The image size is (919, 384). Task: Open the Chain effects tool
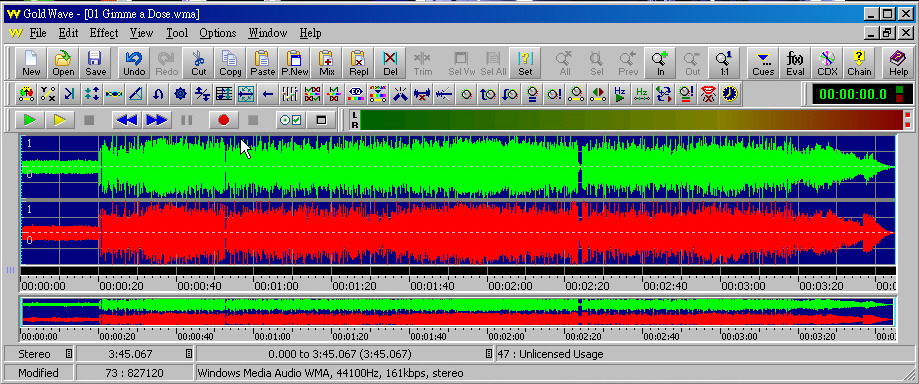coord(859,63)
